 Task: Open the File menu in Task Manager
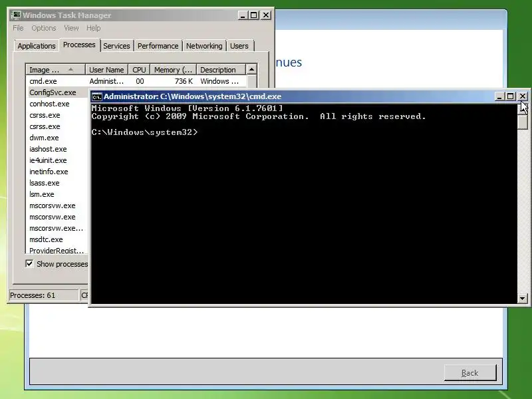18,28
